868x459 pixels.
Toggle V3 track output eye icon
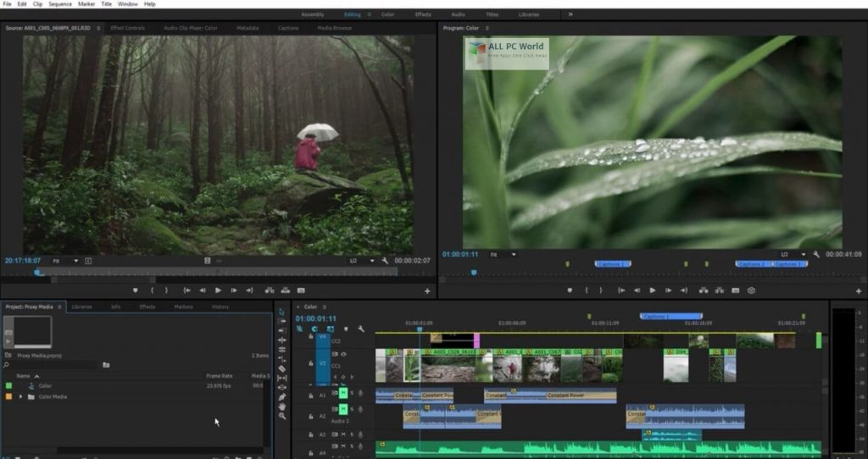pos(343,355)
